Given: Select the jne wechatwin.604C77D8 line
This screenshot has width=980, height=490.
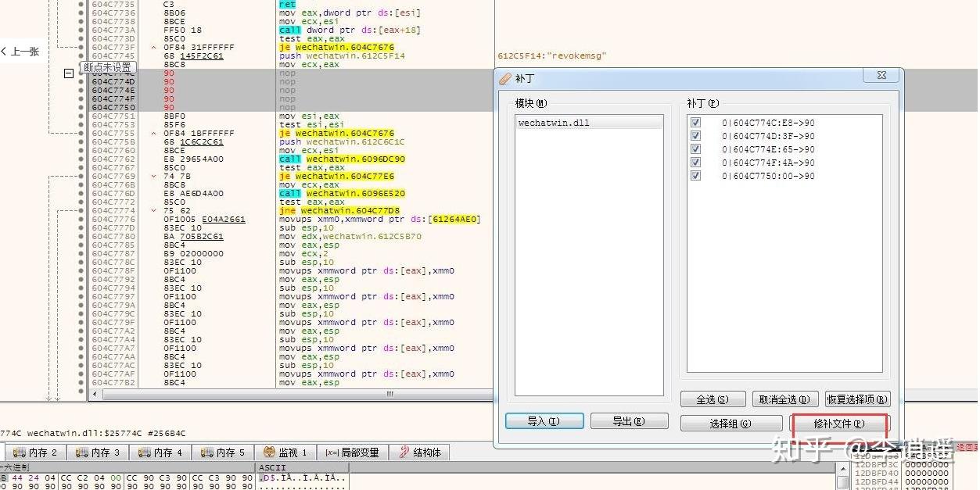Looking at the screenshot, I should (339, 211).
